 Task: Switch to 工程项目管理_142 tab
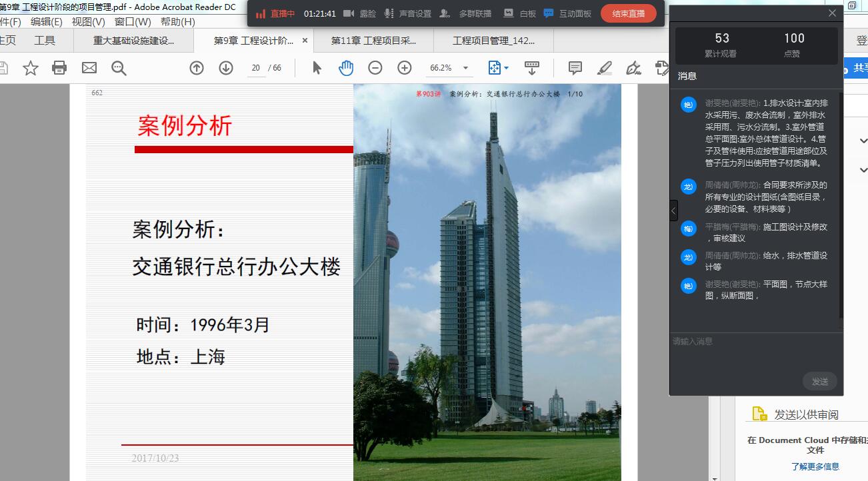[493, 41]
